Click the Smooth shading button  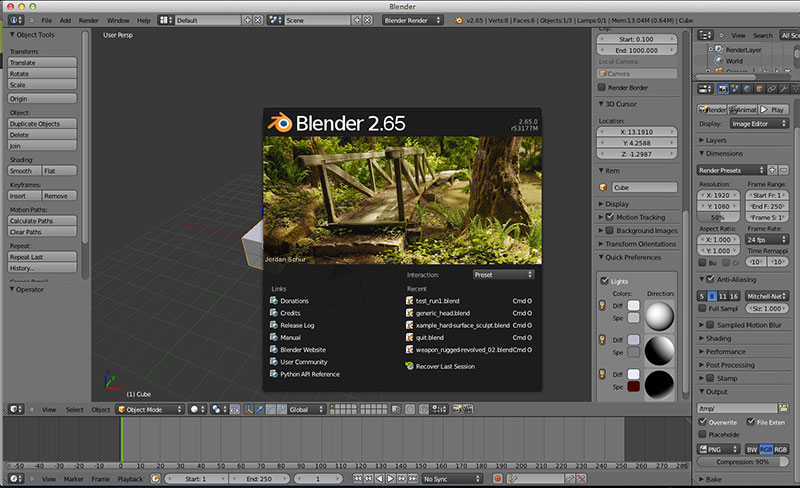[x=24, y=170]
